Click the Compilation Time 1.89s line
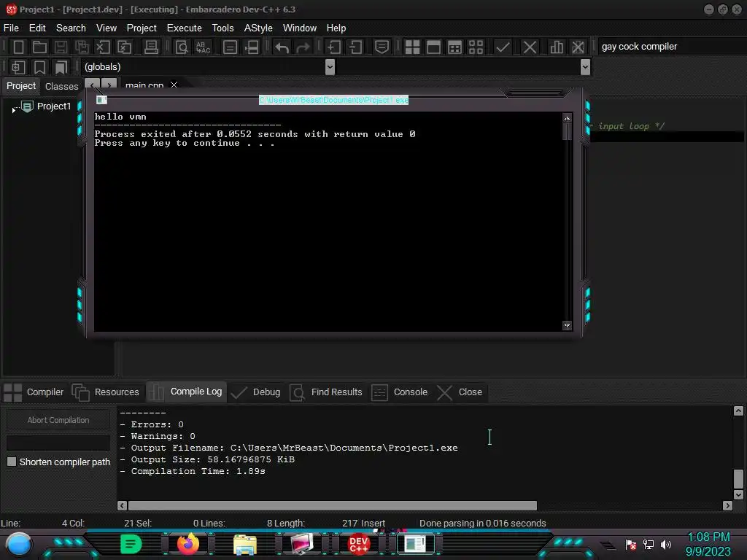747x560 pixels. (x=193, y=471)
